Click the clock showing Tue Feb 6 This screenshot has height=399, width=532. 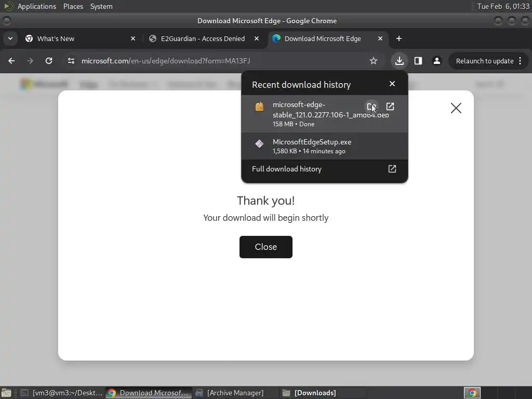tap(503, 6)
